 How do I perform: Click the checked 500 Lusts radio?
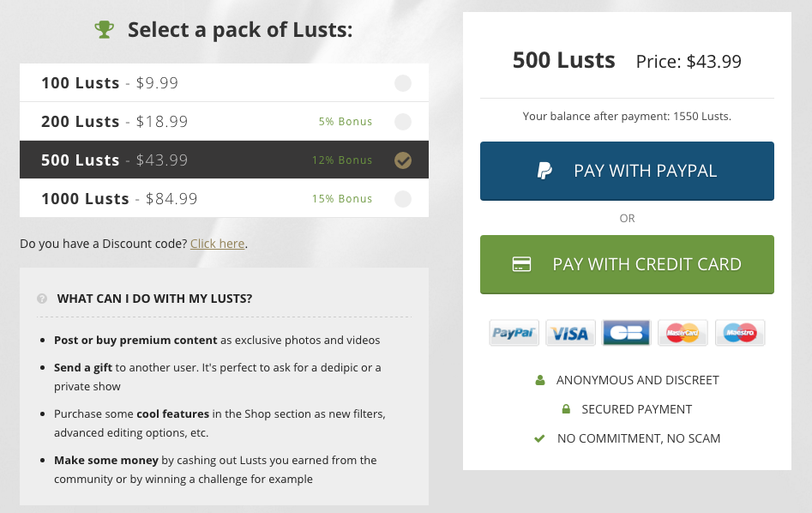point(403,160)
